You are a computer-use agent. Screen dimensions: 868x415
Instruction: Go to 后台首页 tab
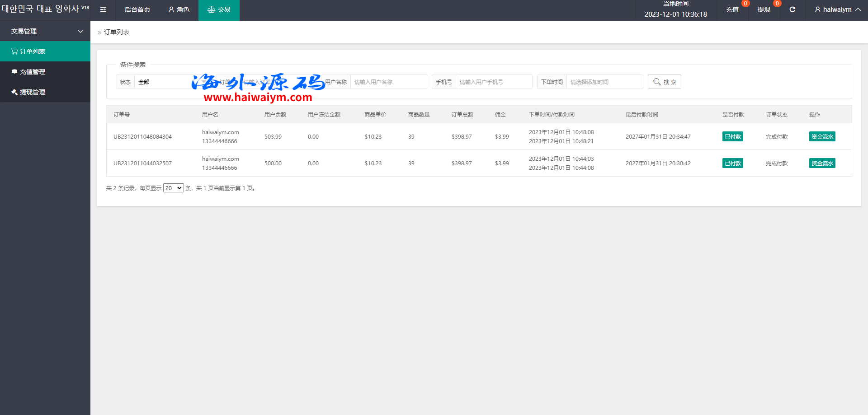[x=137, y=9]
